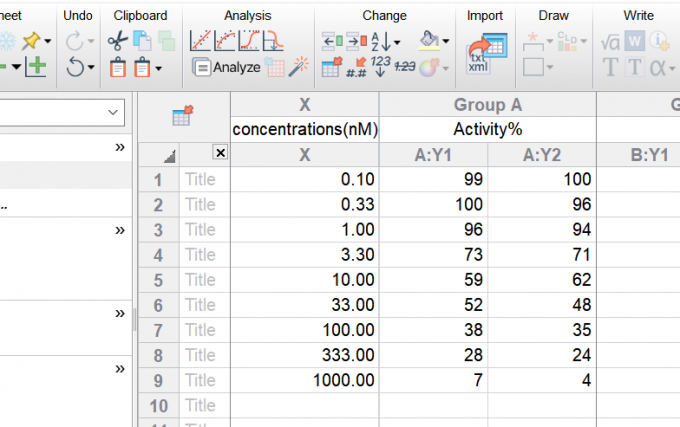This screenshot has height=427, width=680.
Task: Open the highlight paint bucket dropdown arrow
Action: click(x=445, y=43)
